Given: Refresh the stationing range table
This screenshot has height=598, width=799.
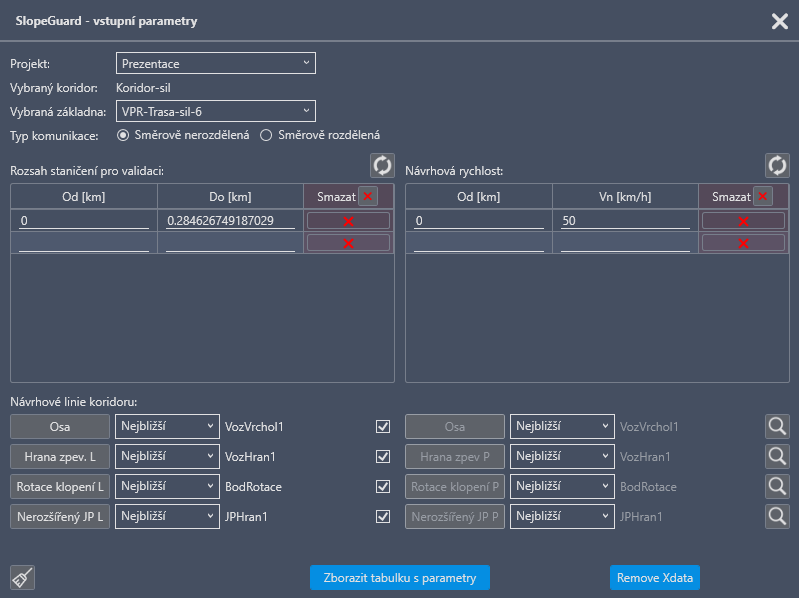Looking at the screenshot, I should click(381, 165).
